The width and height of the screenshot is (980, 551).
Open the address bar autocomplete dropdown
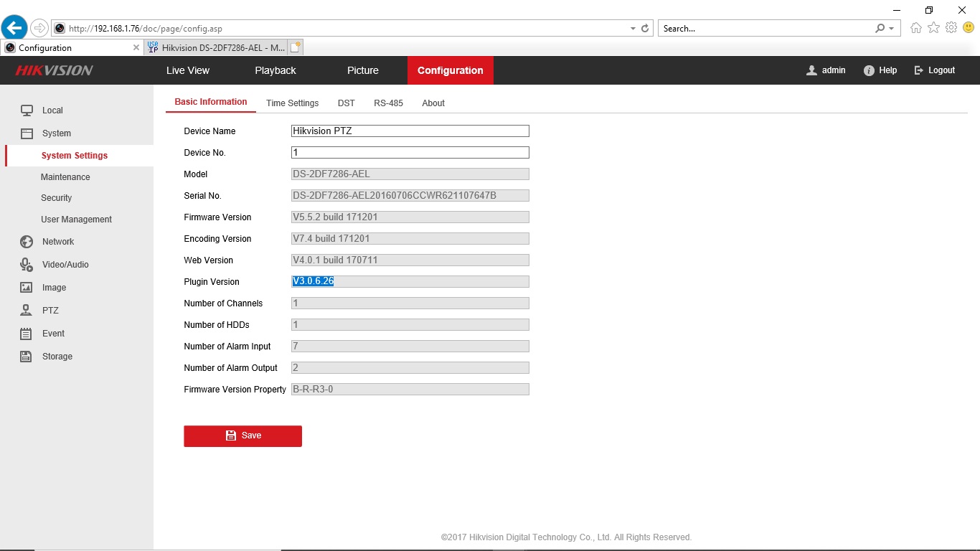click(x=633, y=28)
